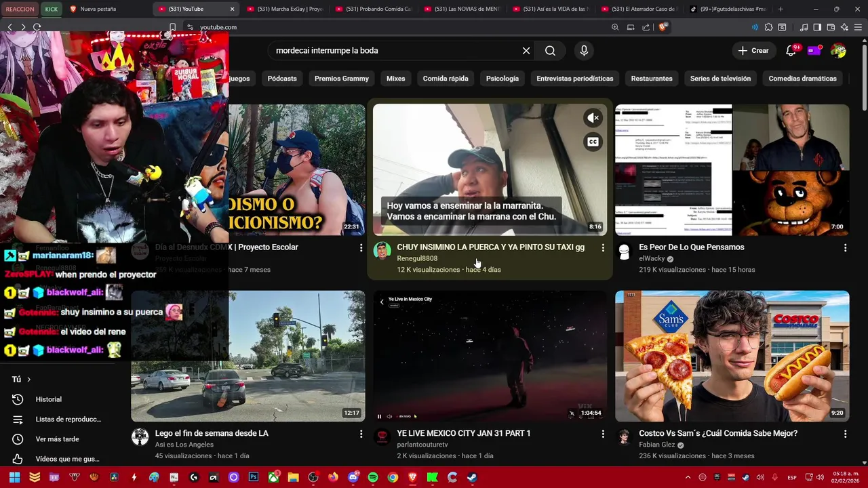Select the Pódcasts filter chip
Viewport: 868px width, 488px height.
point(282,79)
